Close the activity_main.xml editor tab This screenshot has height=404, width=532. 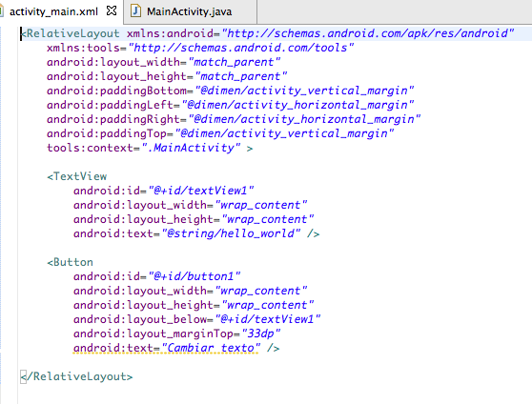112,10
